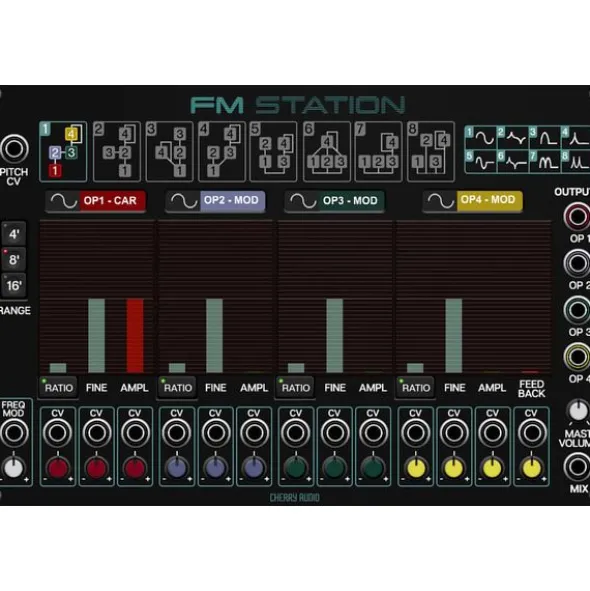Select the OP4 - MOD operator label
Screen dimensions: 590x591
coord(489,200)
